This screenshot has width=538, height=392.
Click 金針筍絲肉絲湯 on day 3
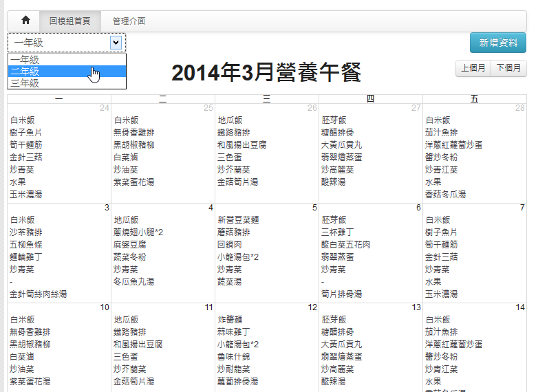point(39,294)
